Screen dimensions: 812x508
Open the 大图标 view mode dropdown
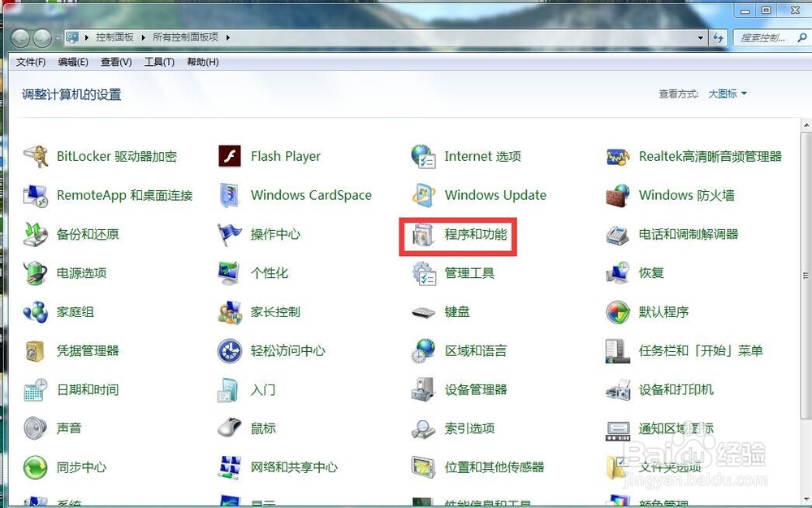pos(725,93)
